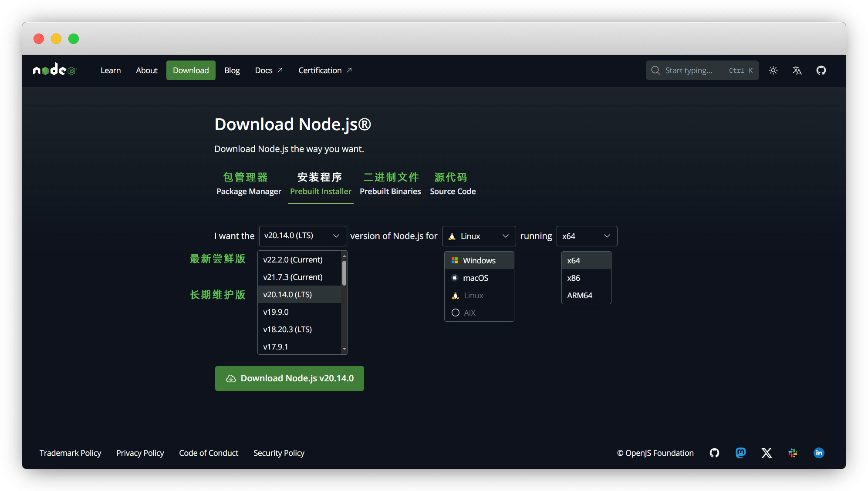The height and width of the screenshot is (491, 868).
Task: Expand the x64 architecture dropdown
Action: [x=587, y=236]
